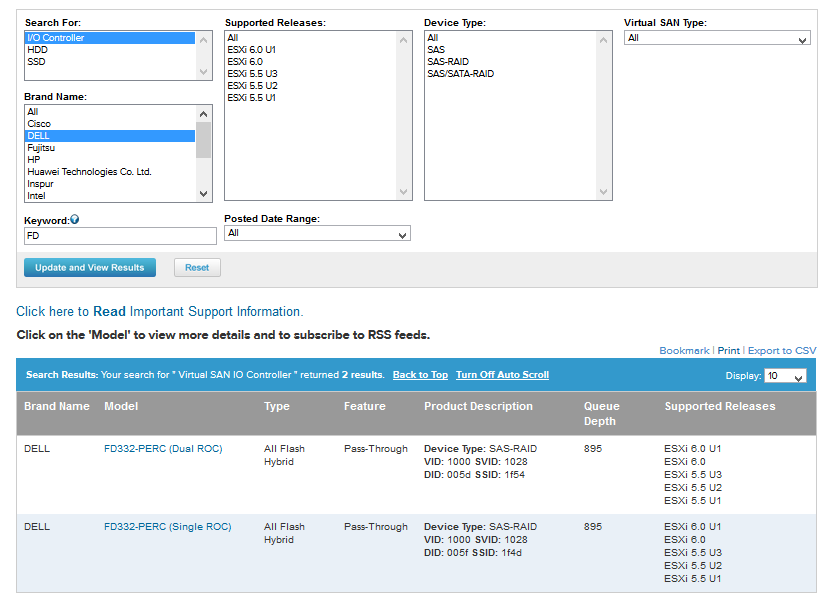
Task: Select HDD in Search For list
Action: tap(110, 49)
